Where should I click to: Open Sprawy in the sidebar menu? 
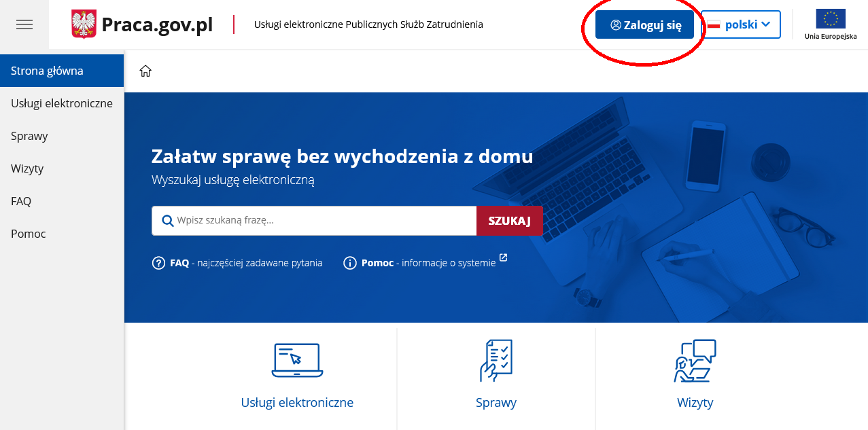click(29, 136)
